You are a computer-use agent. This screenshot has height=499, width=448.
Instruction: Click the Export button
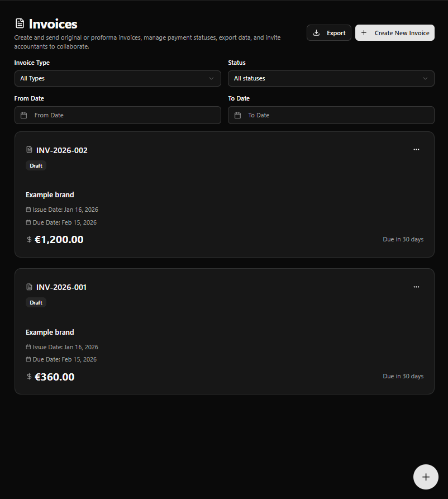[x=329, y=33]
